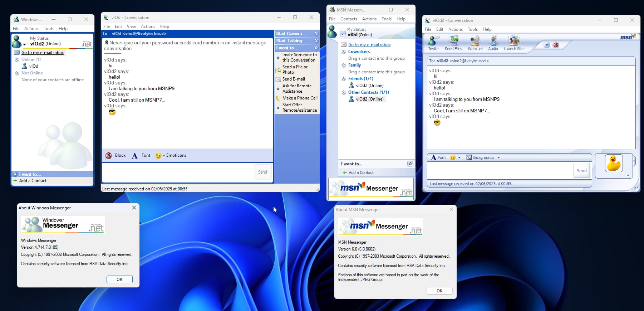Click Send button in vlOd2 conversation window
The height and width of the screenshot is (311, 644).
[582, 171]
